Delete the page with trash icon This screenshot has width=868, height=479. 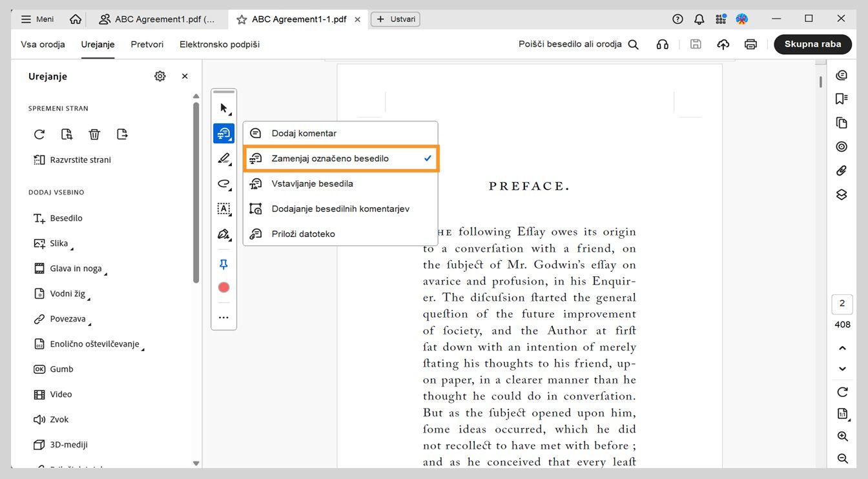click(94, 134)
